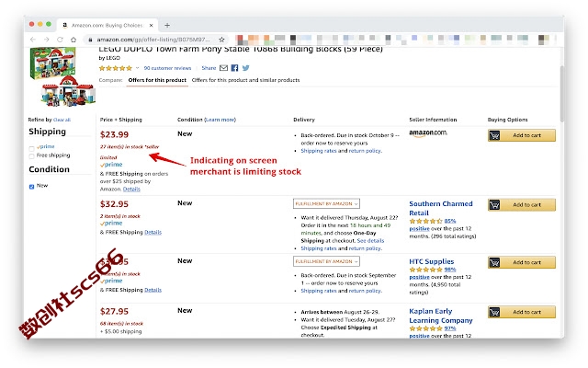Screen dimensions: 588x368
Task: Go back with the browser back arrow
Action: [x=33, y=40]
